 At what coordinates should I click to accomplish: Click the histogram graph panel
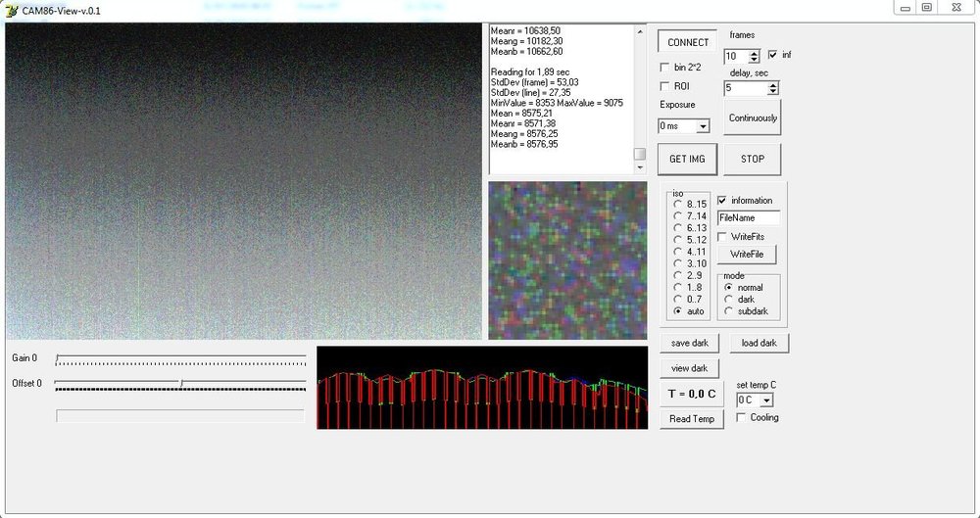(x=482, y=388)
